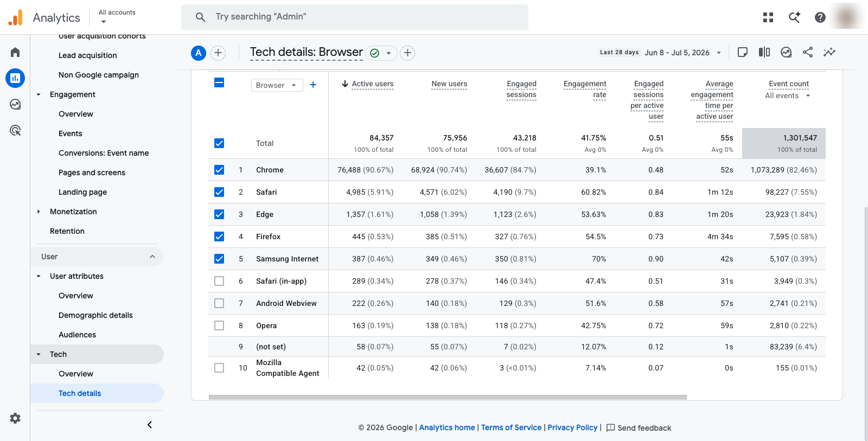The height and width of the screenshot is (441, 868).
Task: Tick the Opera row checkbox
Action: click(x=219, y=325)
